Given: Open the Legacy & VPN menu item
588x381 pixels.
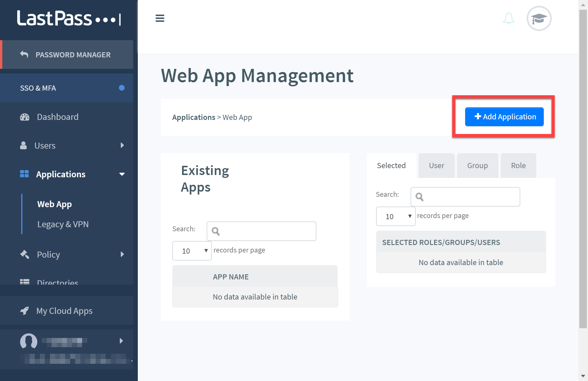Looking at the screenshot, I should 63,224.
